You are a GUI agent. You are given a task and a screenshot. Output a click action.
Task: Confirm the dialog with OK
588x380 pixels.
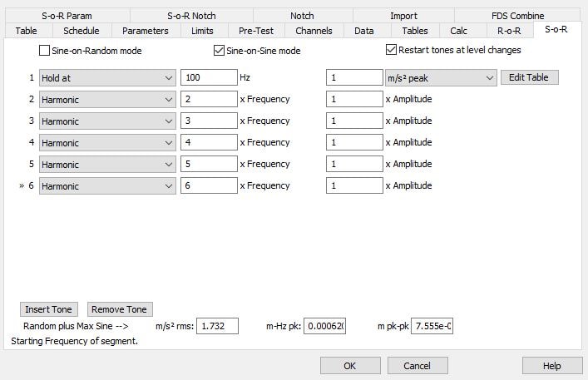pyautogui.click(x=350, y=365)
